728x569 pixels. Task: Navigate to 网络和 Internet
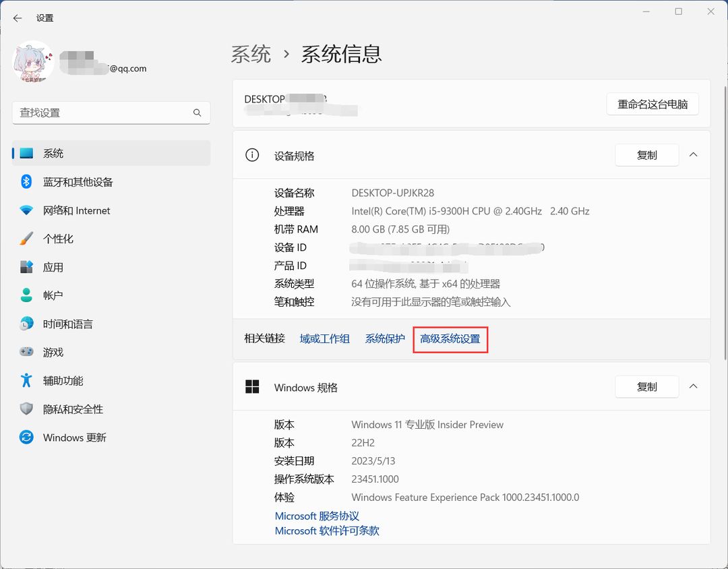click(111, 210)
